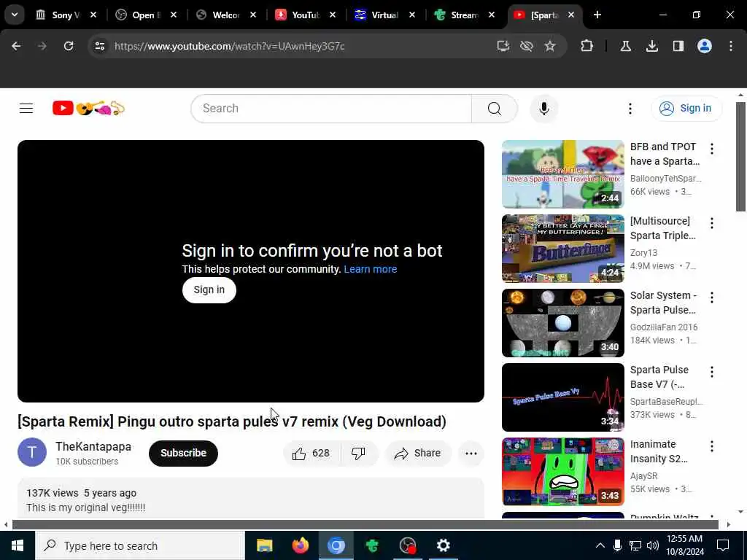Open the tab search dropdown arrow
The height and width of the screenshot is (560, 747).
click(15, 15)
